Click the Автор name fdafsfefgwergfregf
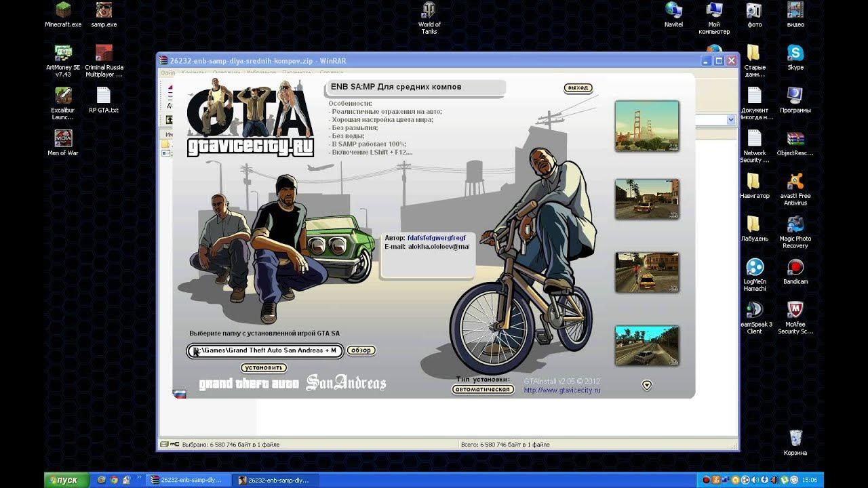This screenshot has height=488, width=868. [x=437, y=238]
